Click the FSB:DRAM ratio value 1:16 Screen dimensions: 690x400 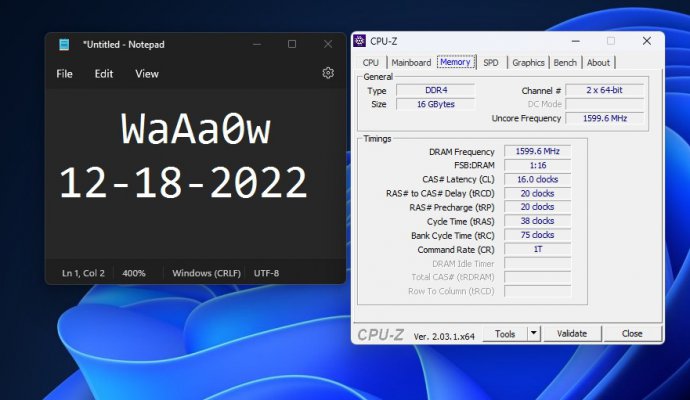[x=537, y=165]
